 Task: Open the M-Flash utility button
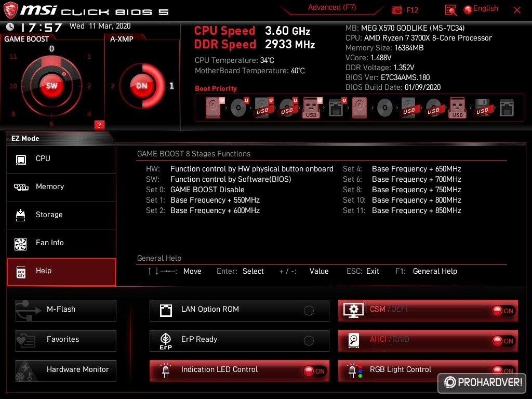tap(66, 311)
